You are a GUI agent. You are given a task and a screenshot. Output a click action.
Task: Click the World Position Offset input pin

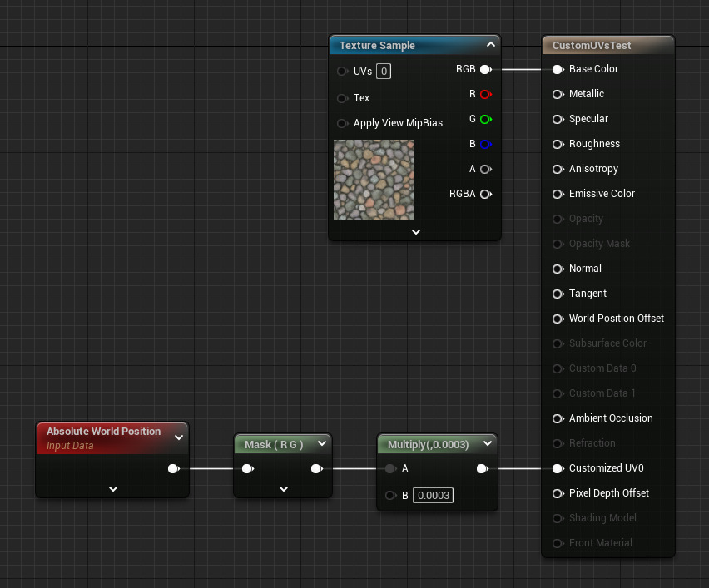point(558,319)
